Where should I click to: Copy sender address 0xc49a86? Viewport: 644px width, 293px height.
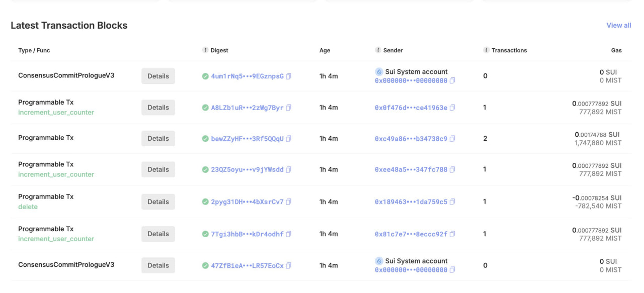coord(452,138)
